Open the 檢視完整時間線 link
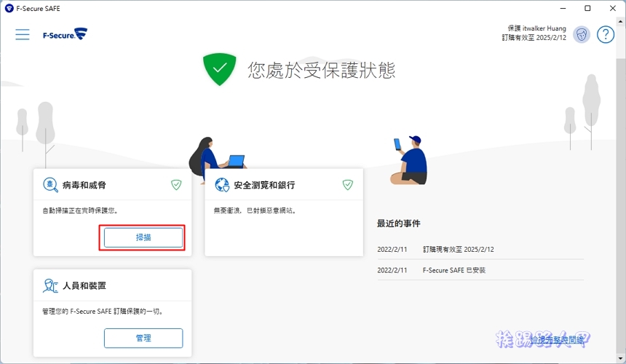 [557, 340]
